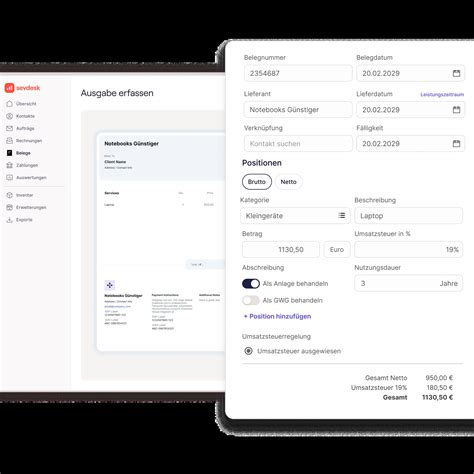The height and width of the screenshot is (474, 474).
Task: Open the Lieferant Notebooks Günstiger field
Action: coord(298,110)
